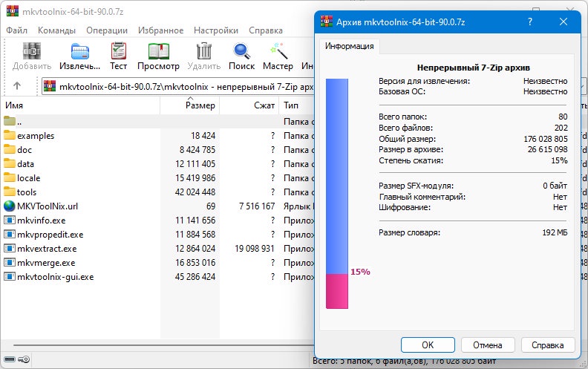Click the Извлечь toolbar icon
Image resolution: width=588 pixels, height=369 pixels.
pyautogui.click(x=80, y=51)
